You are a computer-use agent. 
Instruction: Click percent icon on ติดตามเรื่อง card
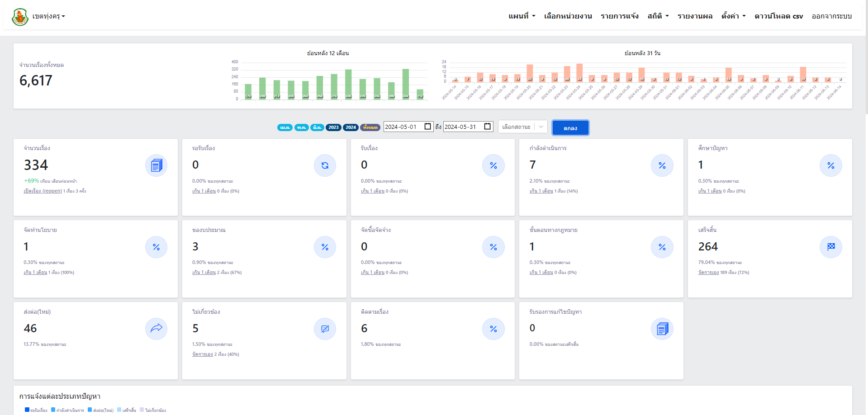[493, 329]
